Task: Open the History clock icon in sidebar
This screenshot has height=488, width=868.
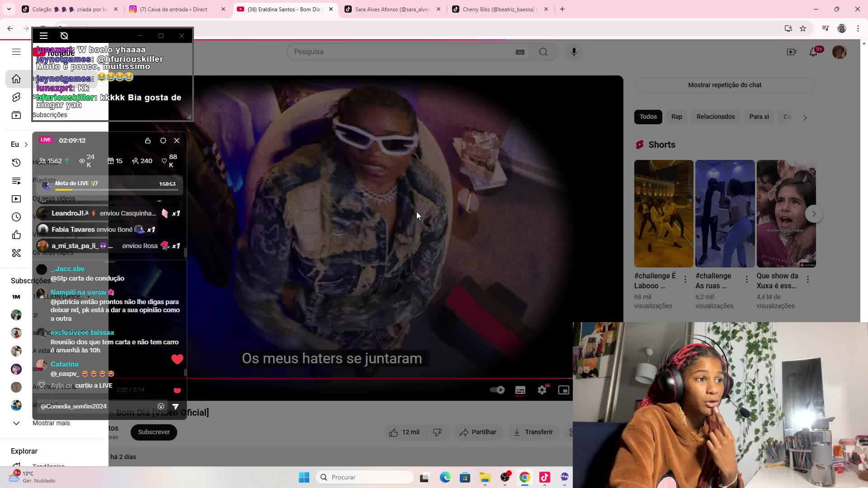Action: pos(16,163)
